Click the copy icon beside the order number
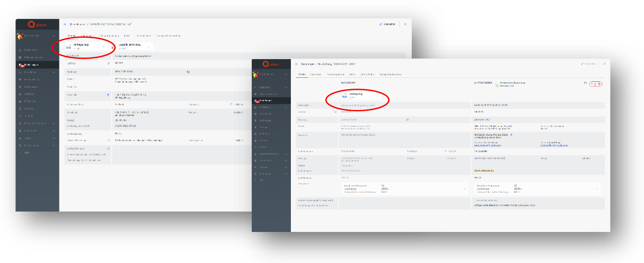 [407, 120]
